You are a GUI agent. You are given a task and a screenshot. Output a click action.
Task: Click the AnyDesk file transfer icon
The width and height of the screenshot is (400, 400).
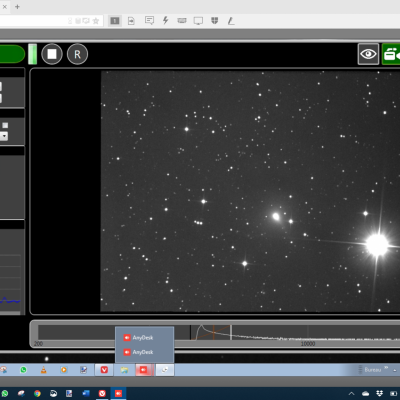[131, 21]
